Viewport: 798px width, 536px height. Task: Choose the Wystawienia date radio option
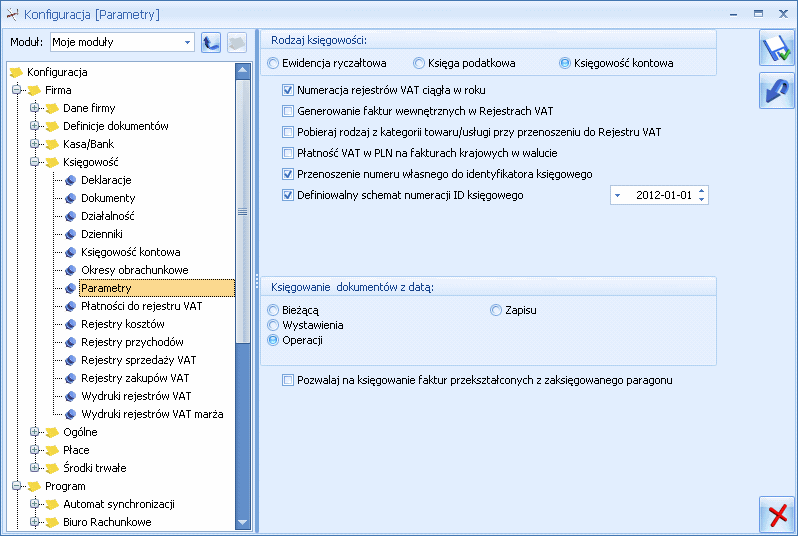point(273,325)
